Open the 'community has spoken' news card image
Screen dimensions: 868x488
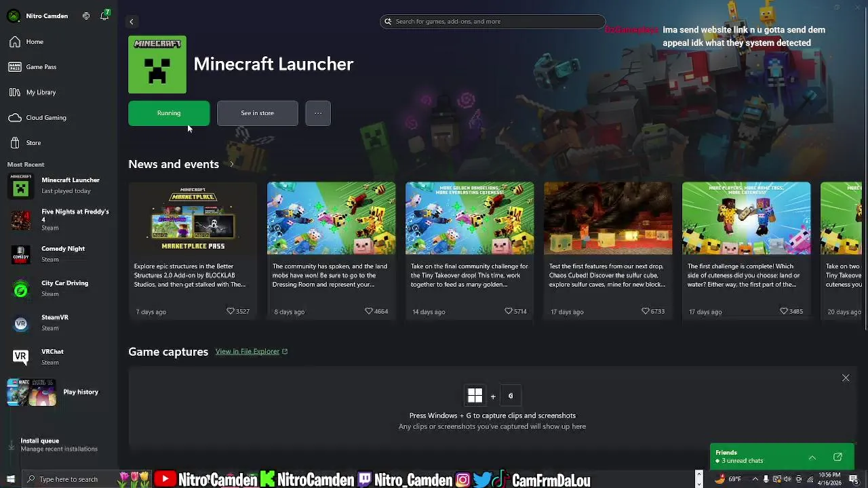(331, 218)
